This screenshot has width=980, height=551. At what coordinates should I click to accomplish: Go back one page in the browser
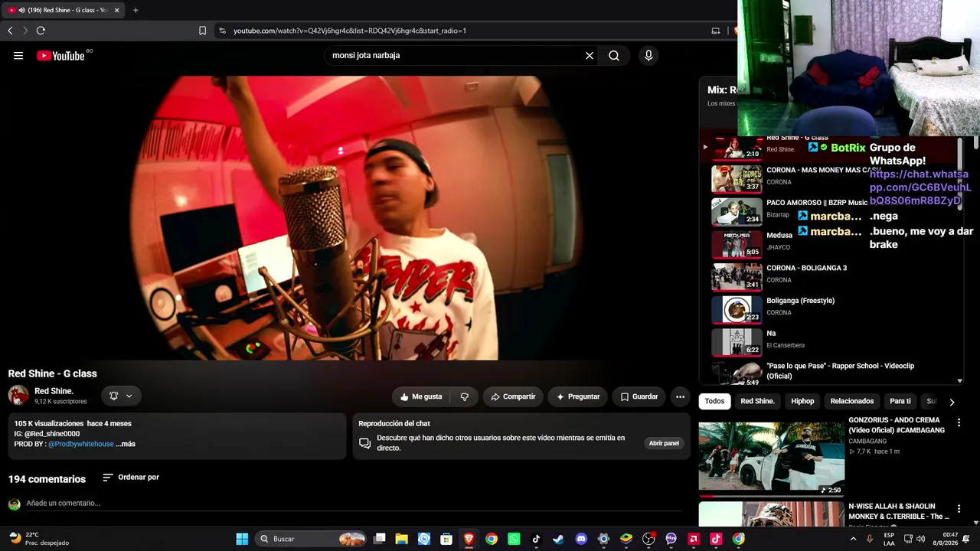(x=10, y=31)
